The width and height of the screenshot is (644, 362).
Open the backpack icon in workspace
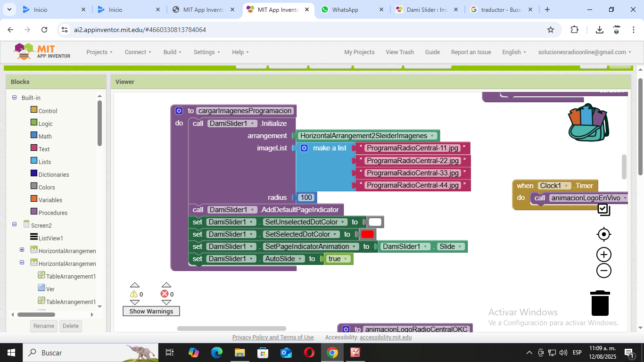tap(588, 123)
